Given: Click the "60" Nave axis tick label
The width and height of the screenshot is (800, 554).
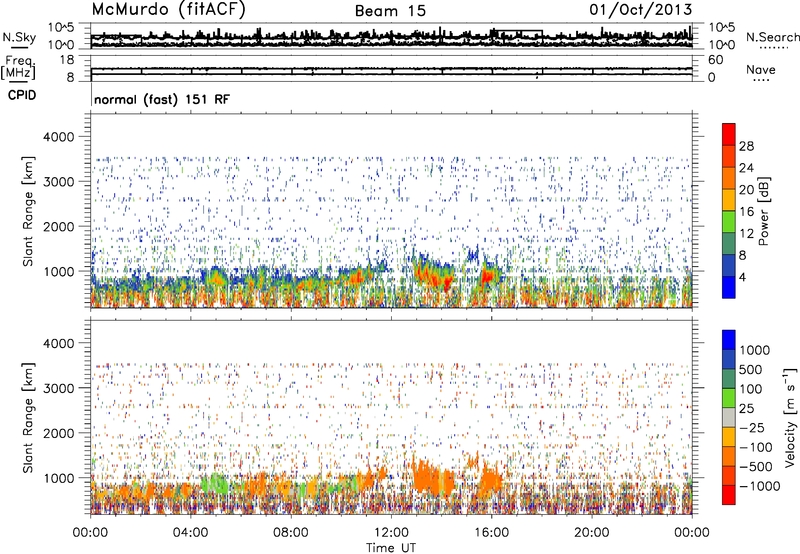Looking at the screenshot, I should point(715,60).
